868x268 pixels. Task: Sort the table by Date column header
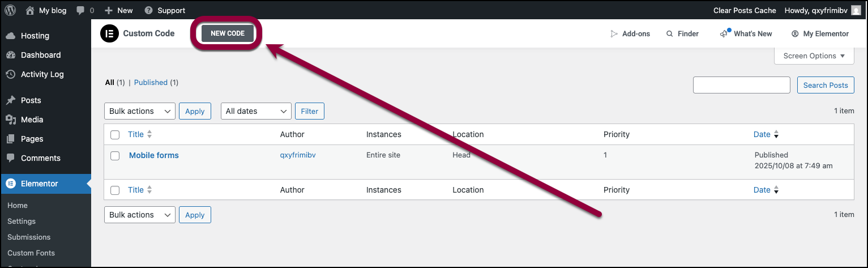coord(762,134)
